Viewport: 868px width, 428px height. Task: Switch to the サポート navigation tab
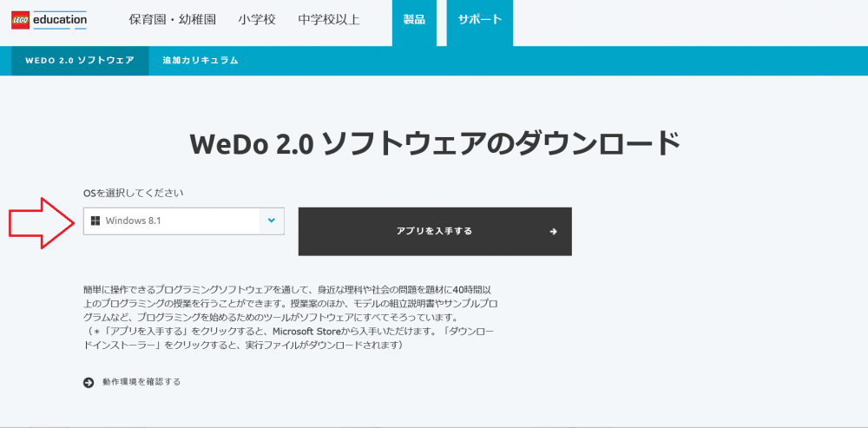pos(479,19)
